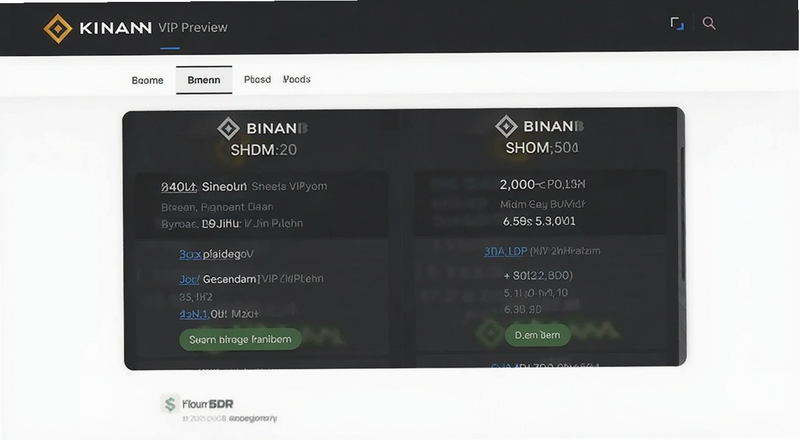This screenshot has width=800, height=440.
Task: Click the + S0(22,BDO) value
Action: point(538,276)
